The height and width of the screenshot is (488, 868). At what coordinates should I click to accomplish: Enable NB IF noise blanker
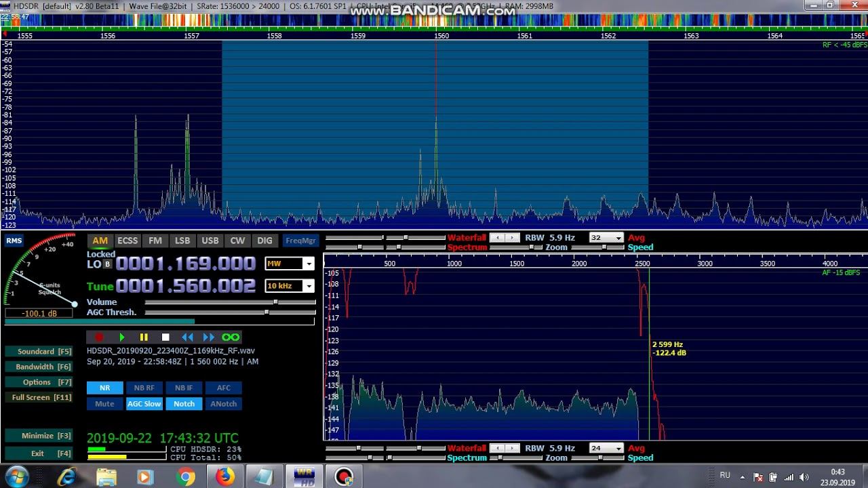click(x=184, y=388)
